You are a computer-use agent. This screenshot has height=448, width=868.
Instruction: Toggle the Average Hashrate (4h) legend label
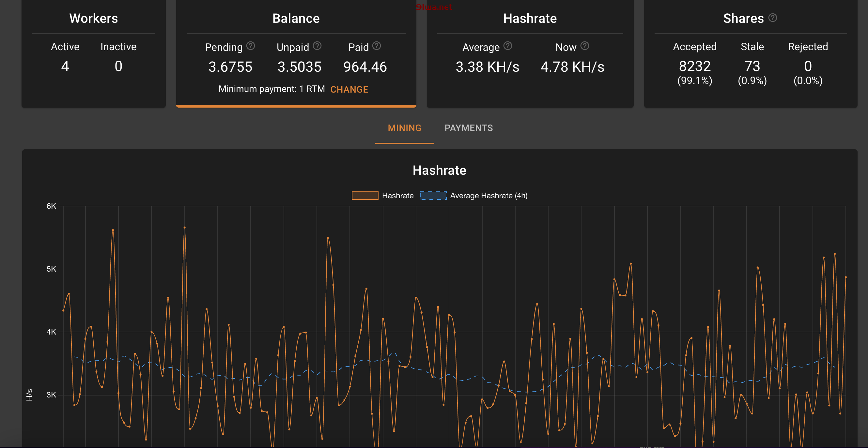(488, 196)
